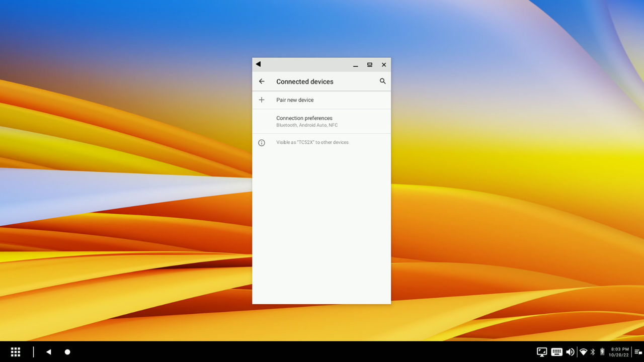Open the notifications panel icon in taskbar

(638, 352)
